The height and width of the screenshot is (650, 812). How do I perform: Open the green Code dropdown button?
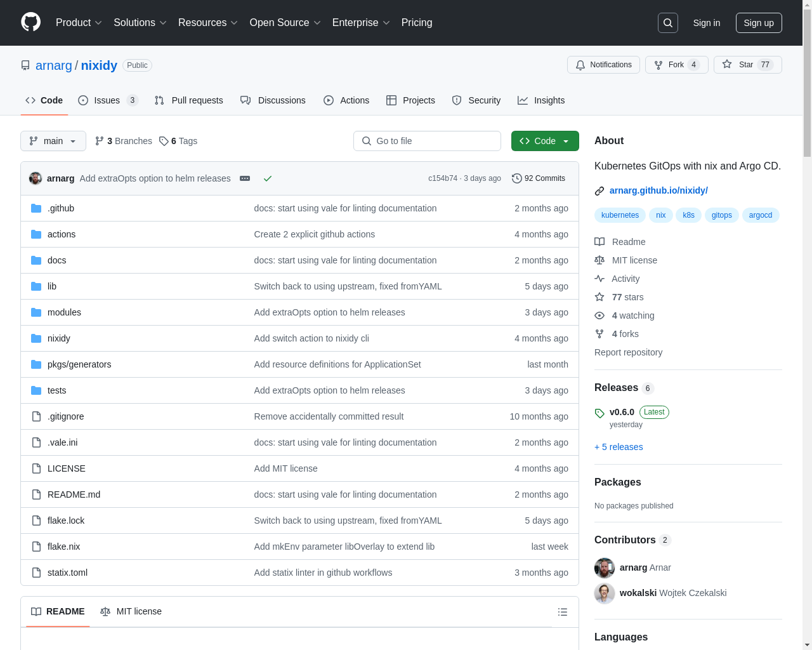(545, 141)
